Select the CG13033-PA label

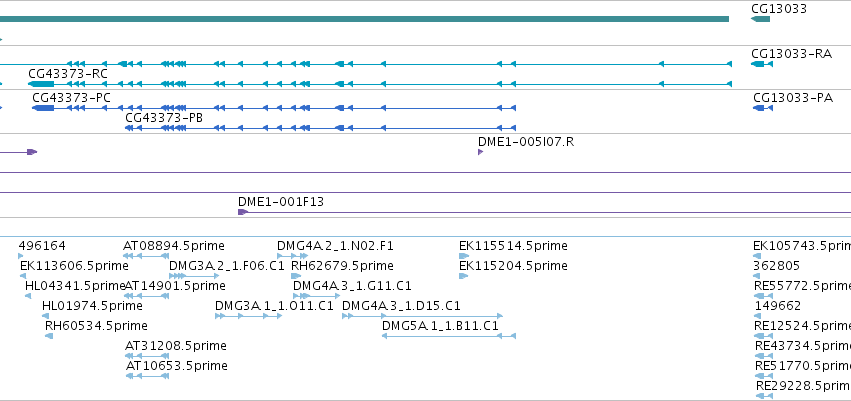point(793,98)
